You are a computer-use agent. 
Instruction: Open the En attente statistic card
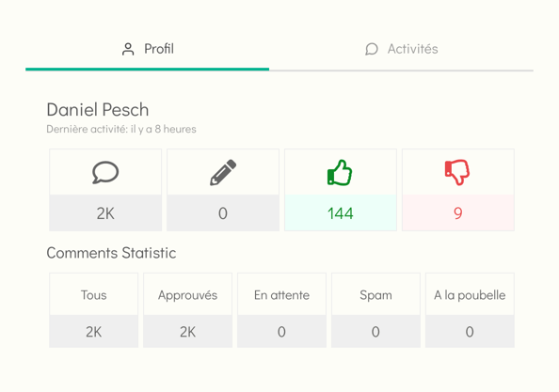(281, 310)
